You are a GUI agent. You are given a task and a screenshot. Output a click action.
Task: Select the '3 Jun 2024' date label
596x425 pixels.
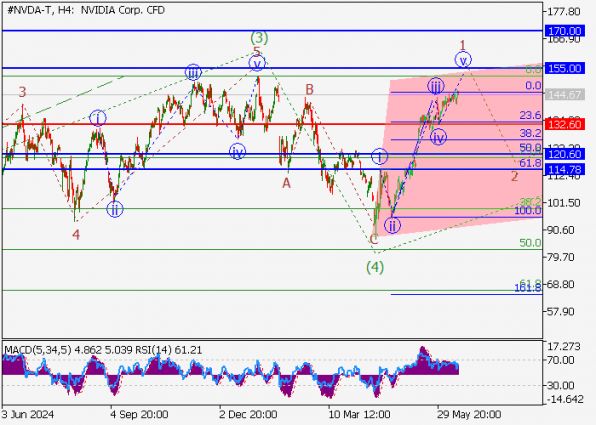pos(28,414)
